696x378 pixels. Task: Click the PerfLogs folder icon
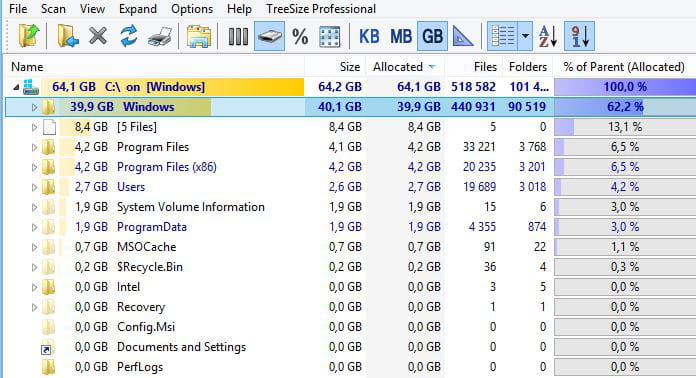click(48, 367)
